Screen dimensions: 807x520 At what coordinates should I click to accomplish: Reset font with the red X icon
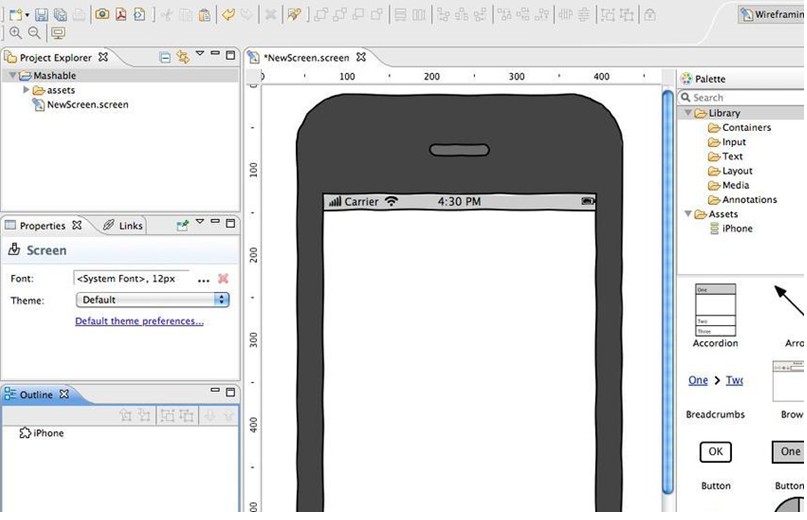223,279
